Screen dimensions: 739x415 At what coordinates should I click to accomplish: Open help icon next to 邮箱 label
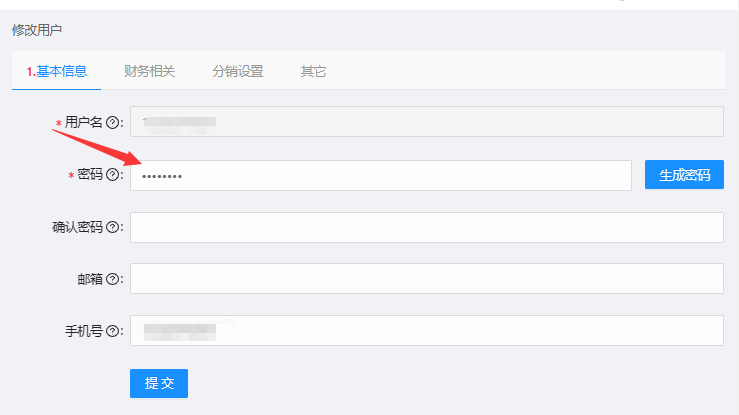(112, 279)
